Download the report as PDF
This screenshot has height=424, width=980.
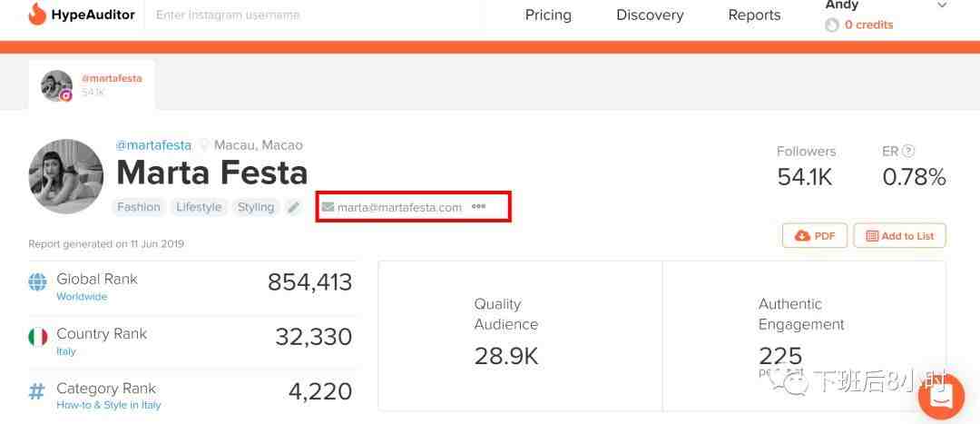(x=815, y=236)
